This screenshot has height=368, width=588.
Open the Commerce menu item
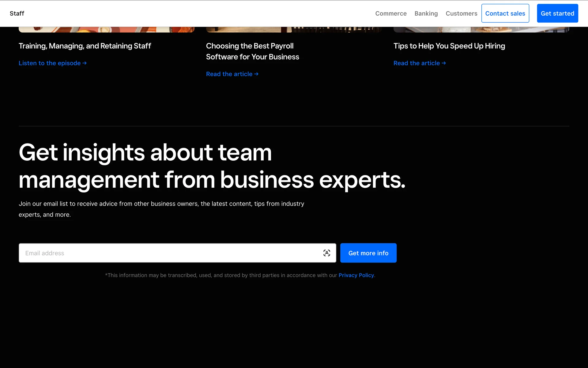[391, 13]
